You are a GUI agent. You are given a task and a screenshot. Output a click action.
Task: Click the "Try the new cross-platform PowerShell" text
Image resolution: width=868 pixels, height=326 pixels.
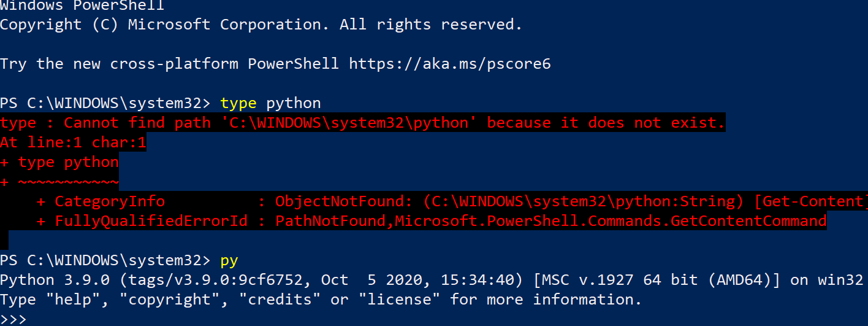169,64
